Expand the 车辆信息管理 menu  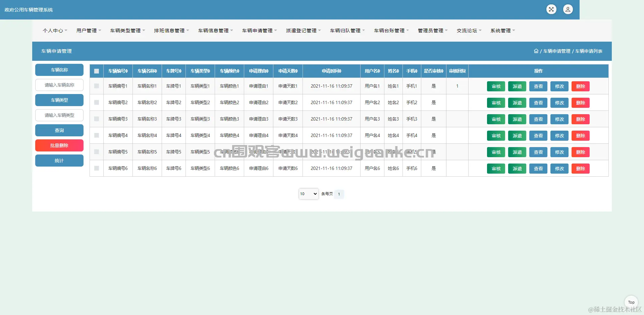click(x=216, y=31)
